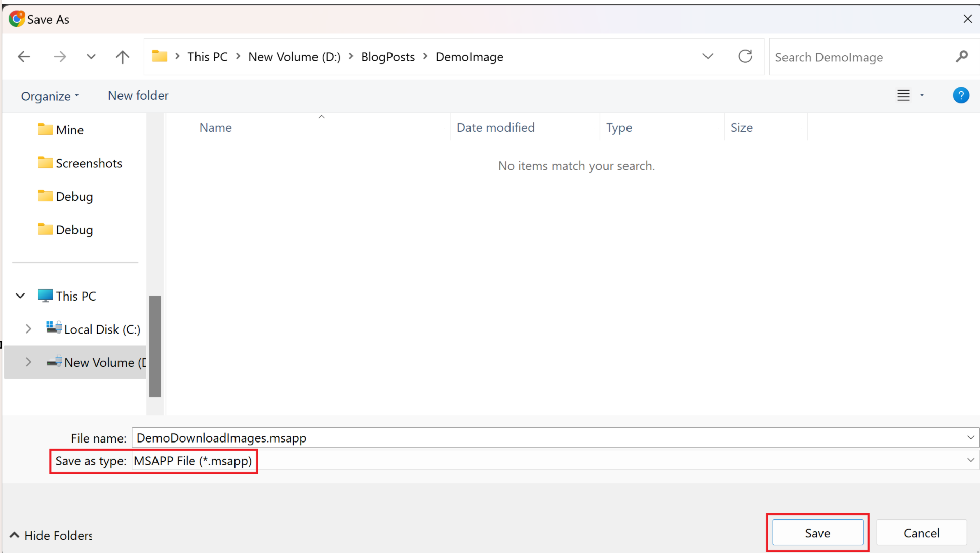Refresh the DemoImage folder view
Screen dimensions: 980x553
[745, 56]
